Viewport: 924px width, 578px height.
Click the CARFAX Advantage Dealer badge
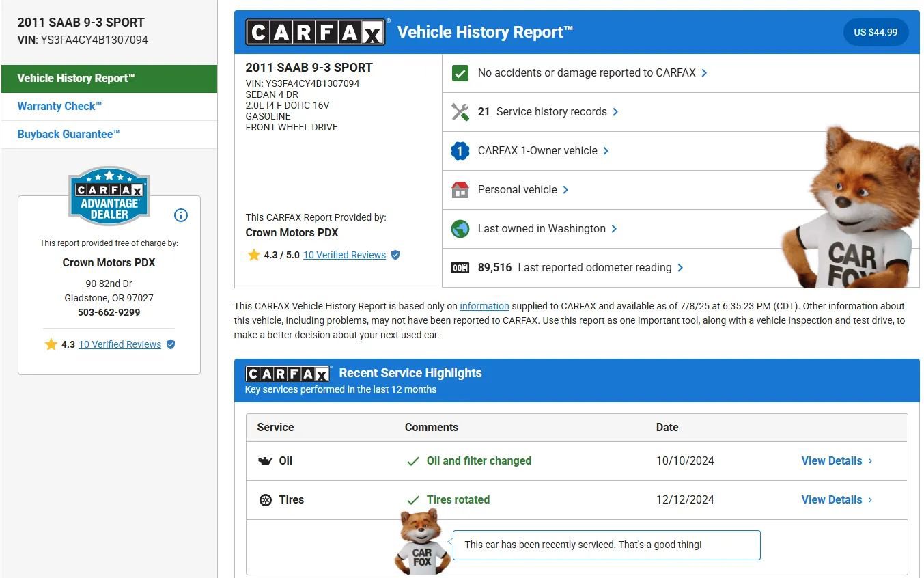109,197
